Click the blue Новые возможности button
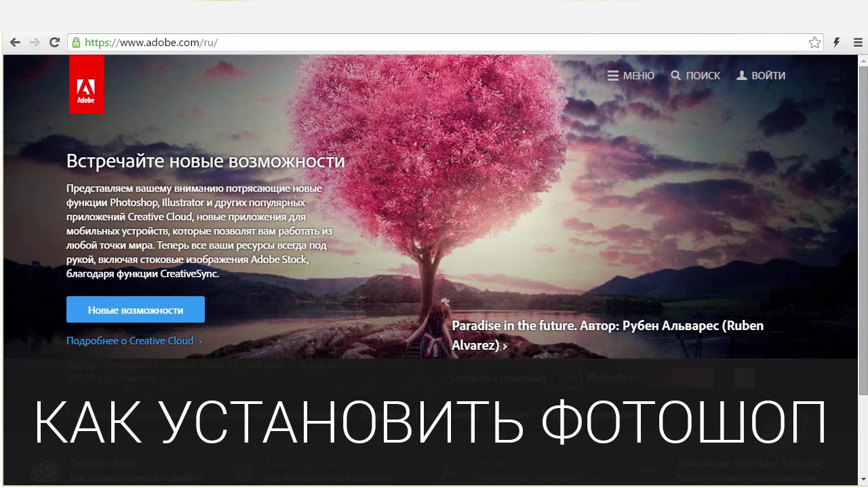 tap(136, 310)
